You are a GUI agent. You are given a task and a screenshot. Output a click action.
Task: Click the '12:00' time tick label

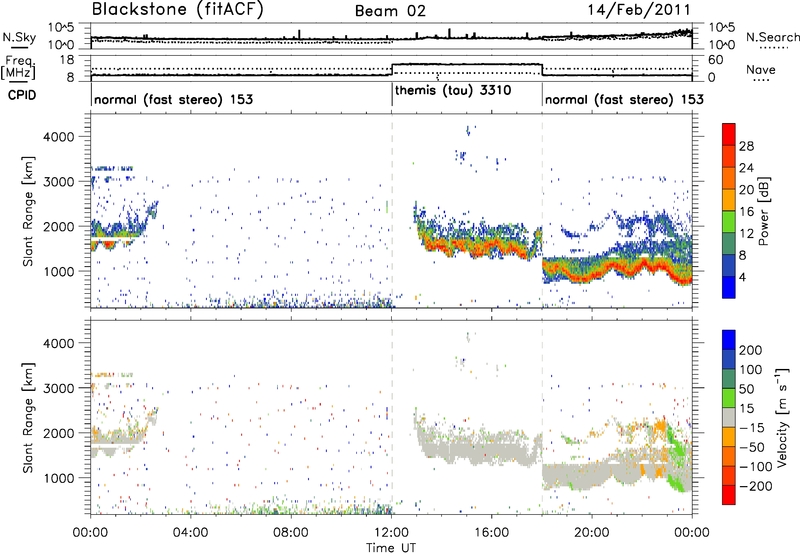click(x=391, y=533)
